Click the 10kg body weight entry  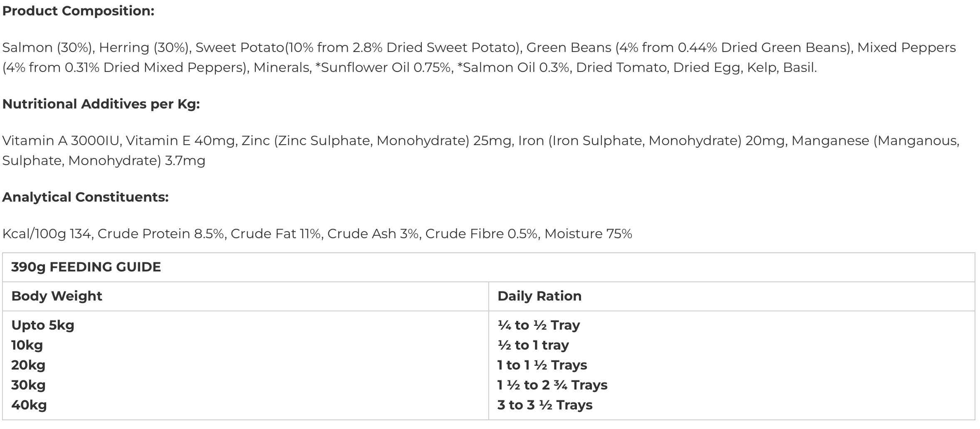click(27, 345)
